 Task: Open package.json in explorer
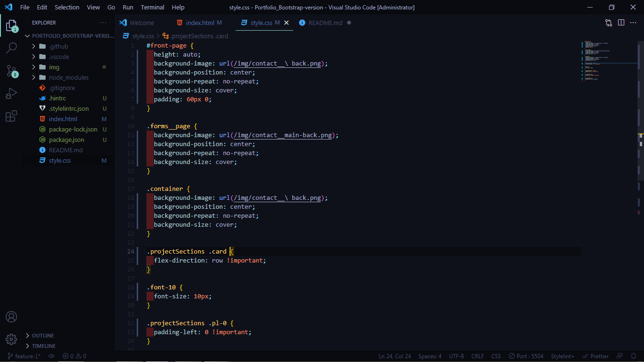point(69,140)
